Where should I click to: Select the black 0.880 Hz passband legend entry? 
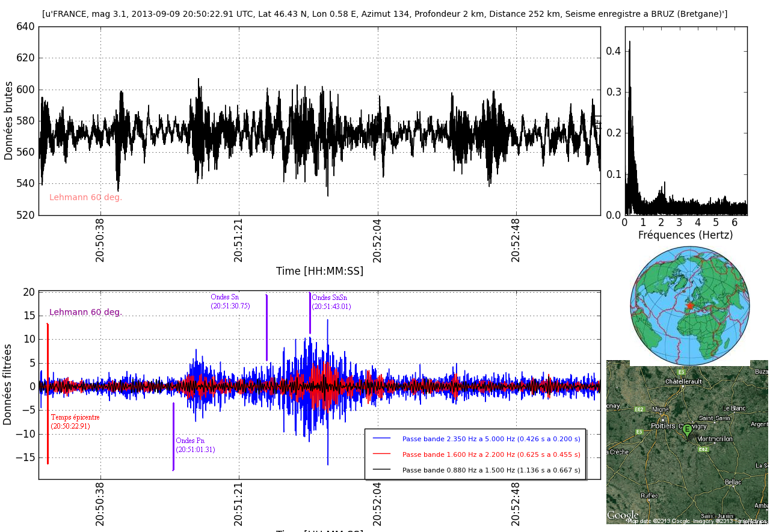pyautogui.click(x=491, y=470)
